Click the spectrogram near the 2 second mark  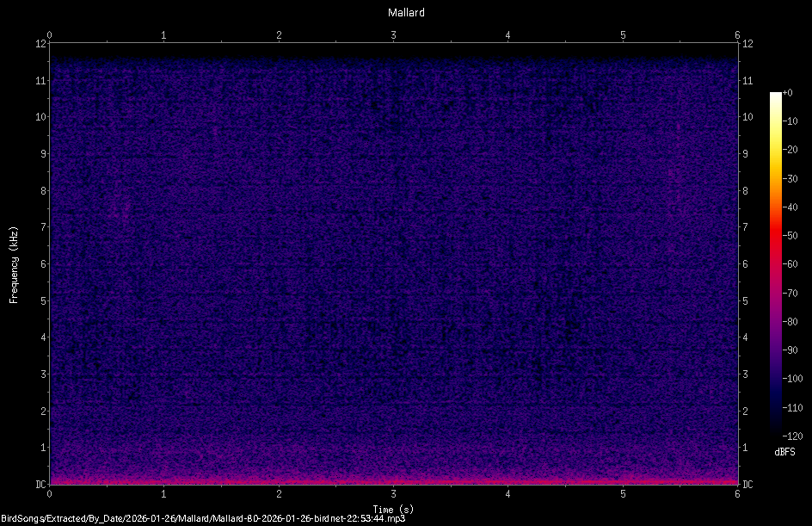(x=279, y=258)
